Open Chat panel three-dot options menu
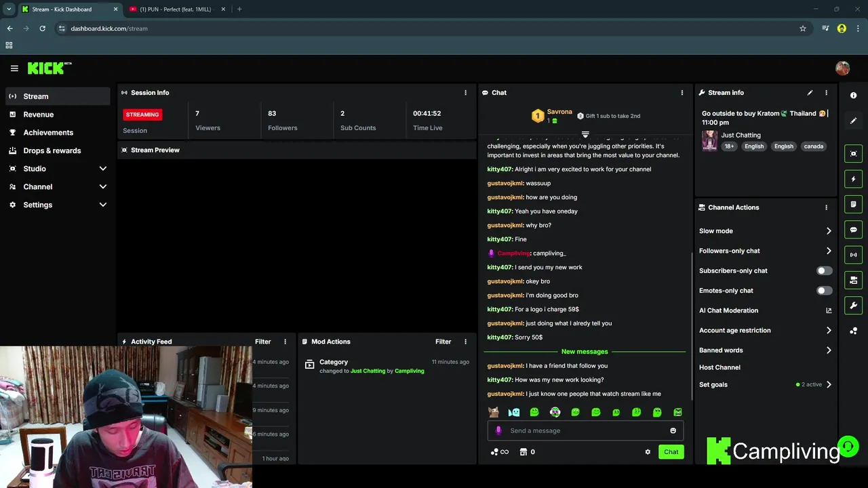 (682, 93)
